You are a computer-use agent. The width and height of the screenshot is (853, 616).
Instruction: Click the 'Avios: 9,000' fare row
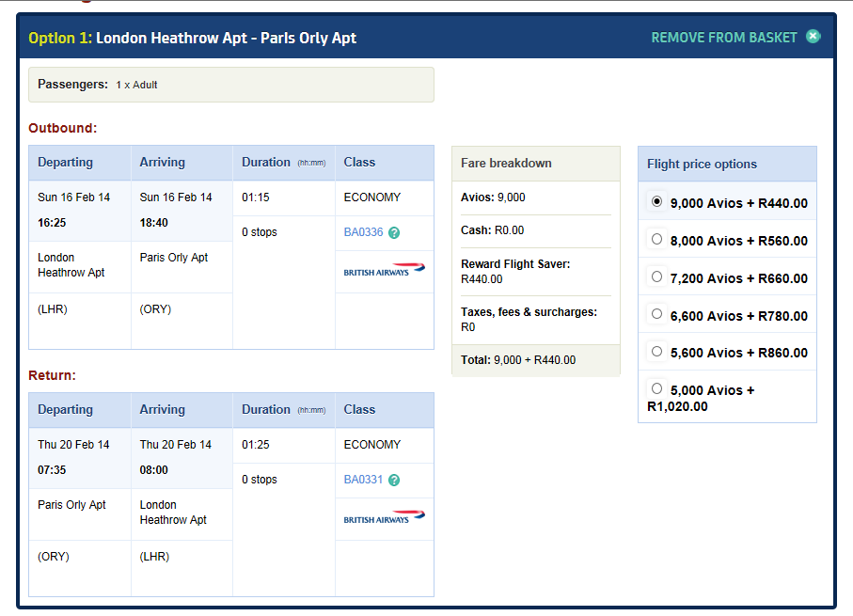tap(536, 197)
